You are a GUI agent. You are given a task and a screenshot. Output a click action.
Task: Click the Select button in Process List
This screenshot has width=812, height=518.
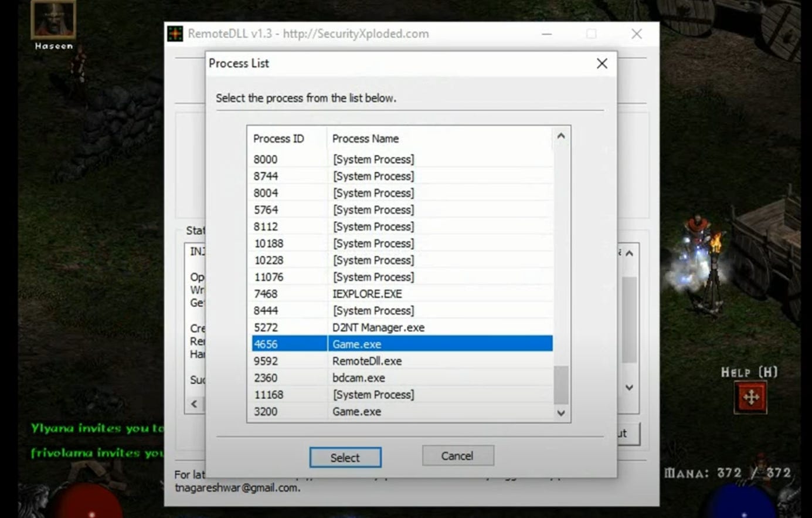pos(345,458)
